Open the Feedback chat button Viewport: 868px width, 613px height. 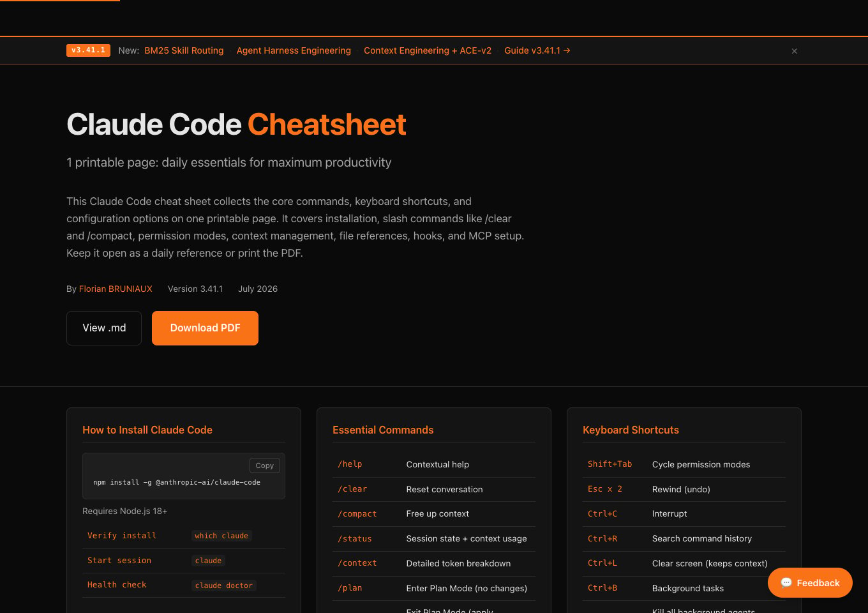[810, 583]
